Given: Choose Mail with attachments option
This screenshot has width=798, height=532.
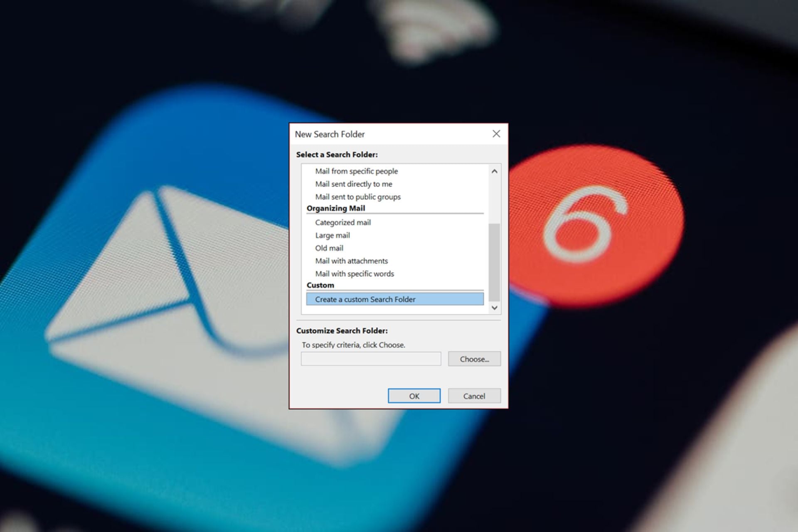Looking at the screenshot, I should (351, 261).
